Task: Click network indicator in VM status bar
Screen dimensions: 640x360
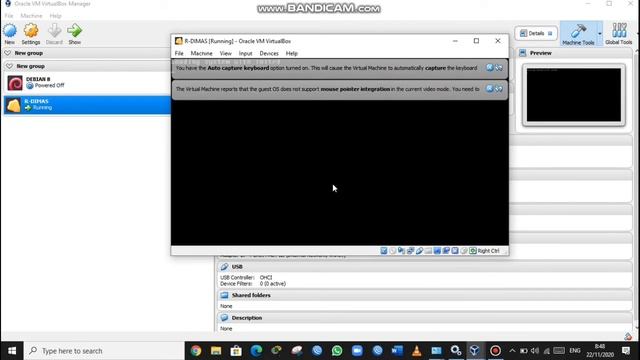Action: pyautogui.click(x=411, y=251)
